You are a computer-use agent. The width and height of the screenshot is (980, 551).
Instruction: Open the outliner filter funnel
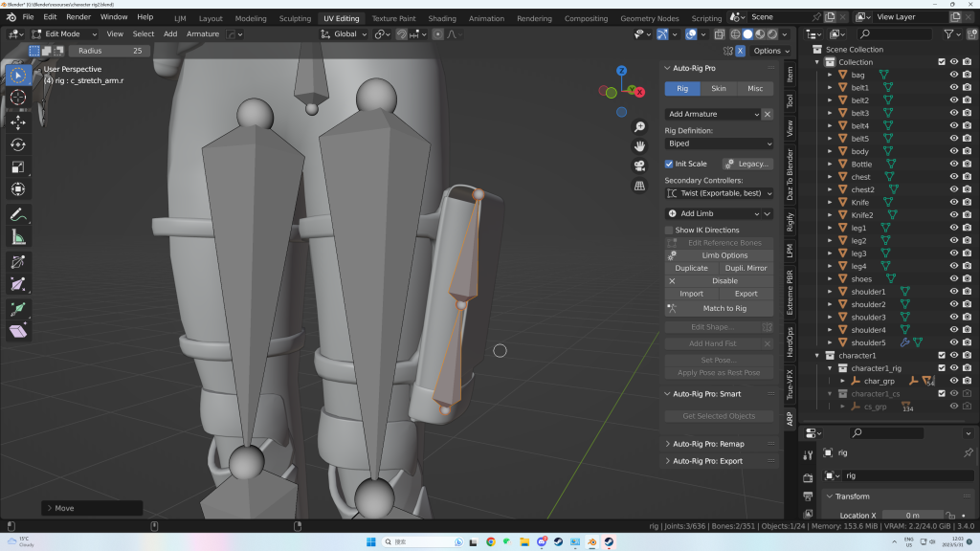pos(948,34)
